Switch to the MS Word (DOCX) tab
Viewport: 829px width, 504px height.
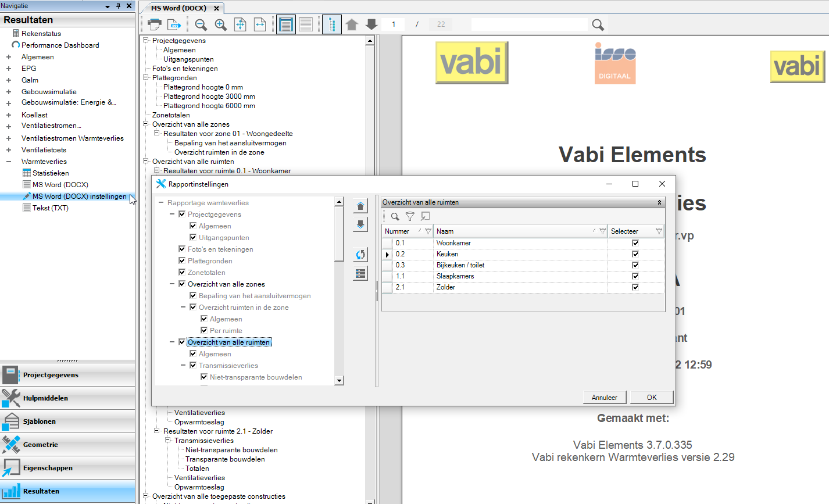click(178, 8)
